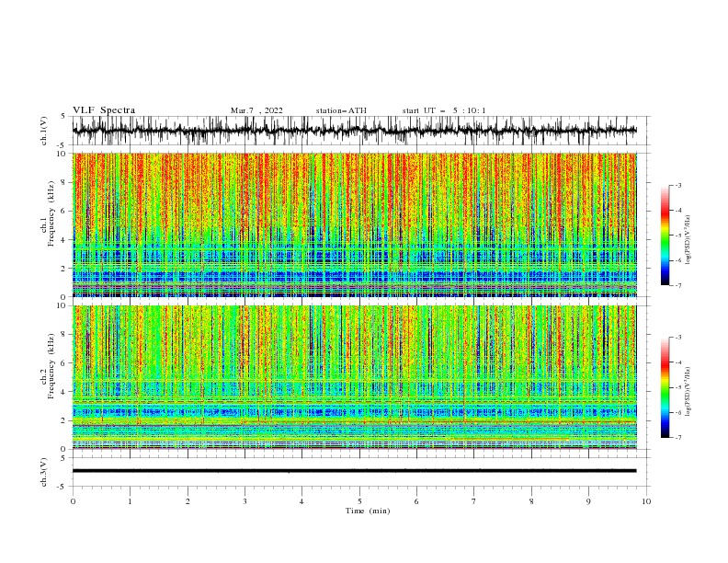The width and height of the screenshot is (728, 563).
Task: Click the "-7" label on ch.2 colorbar
Action: (677, 437)
